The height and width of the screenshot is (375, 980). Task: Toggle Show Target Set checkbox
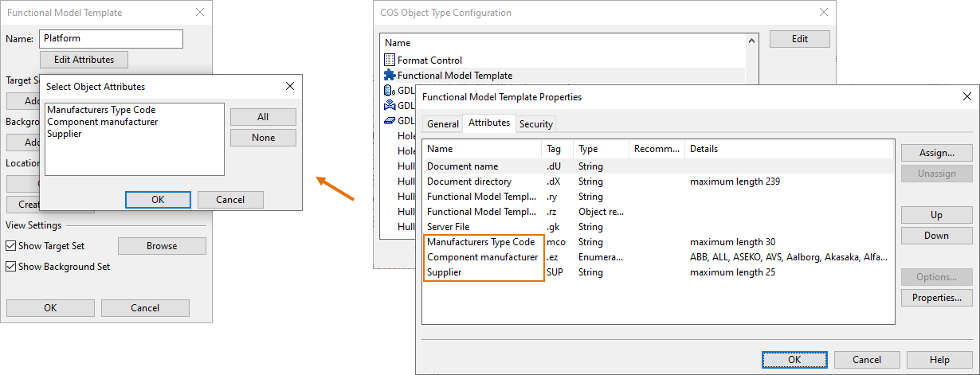point(11,246)
